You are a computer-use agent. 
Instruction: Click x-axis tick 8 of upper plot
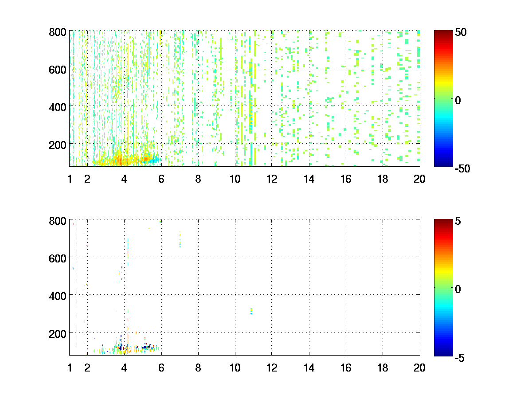(x=198, y=179)
